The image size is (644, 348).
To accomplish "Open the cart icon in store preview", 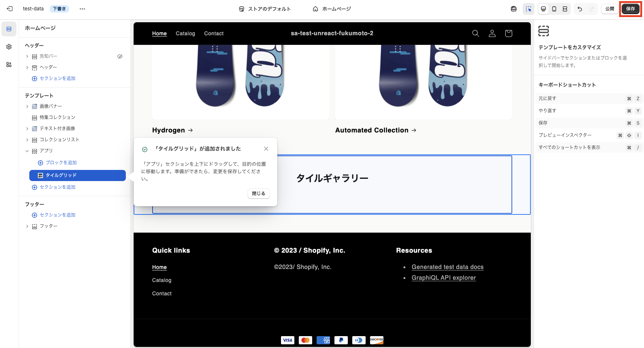I will [x=508, y=33].
